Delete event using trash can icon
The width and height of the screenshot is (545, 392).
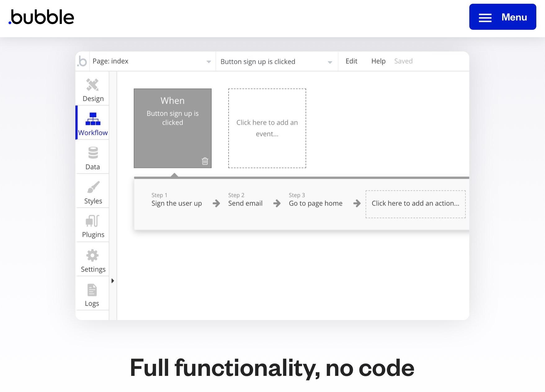point(205,161)
